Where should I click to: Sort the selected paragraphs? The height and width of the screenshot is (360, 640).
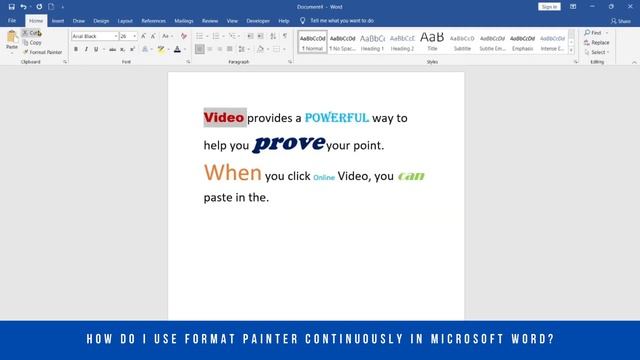pos(273,36)
